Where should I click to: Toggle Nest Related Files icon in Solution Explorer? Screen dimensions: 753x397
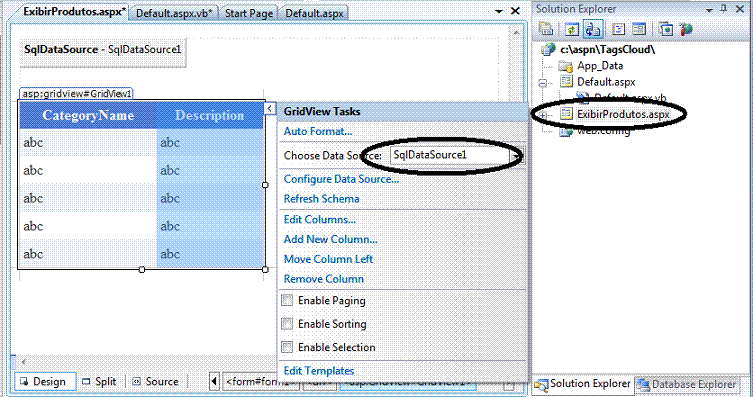point(593,29)
